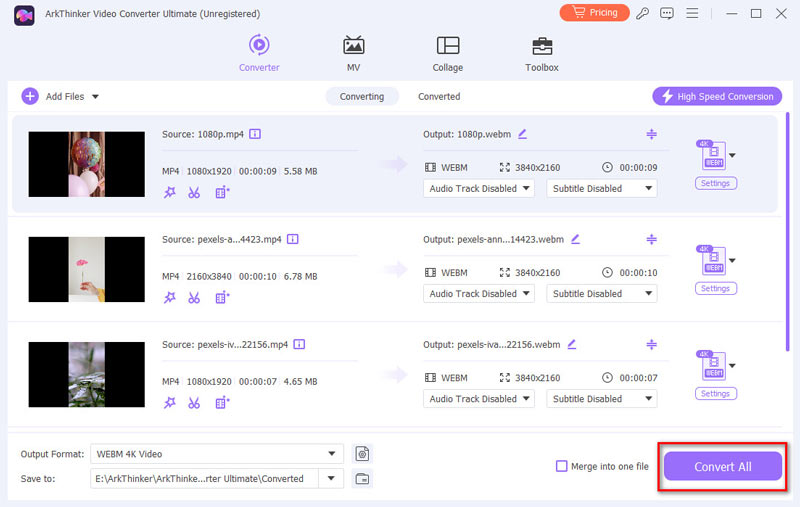The width and height of the screenshot is (800, 507).
Task: Open Settings for pexels-ann...14423.webm output
Action: [715, 288]
